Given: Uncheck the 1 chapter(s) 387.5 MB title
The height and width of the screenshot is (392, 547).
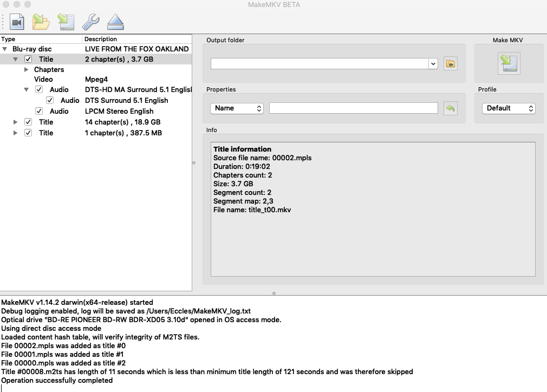Looking at the screenshot, I should point(28,133).
